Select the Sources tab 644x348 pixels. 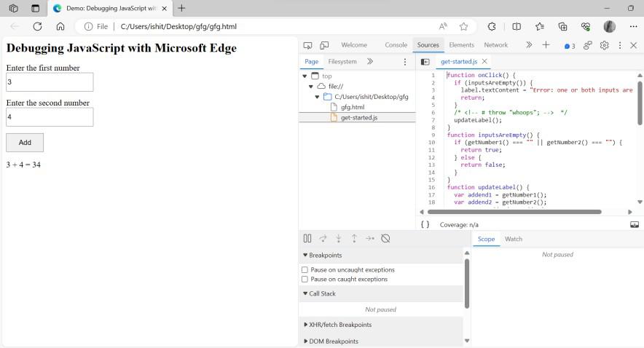coord(428,44)
